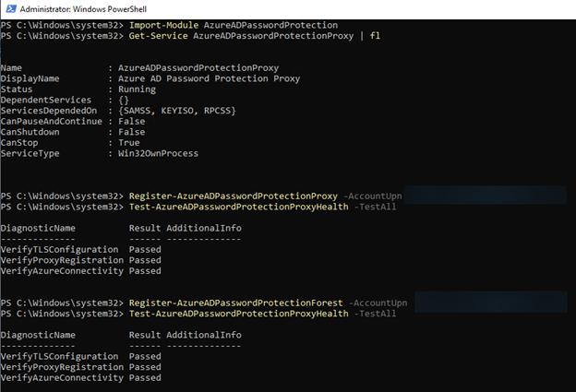Click the 'Win32OwnProcess' service type value
The width and height of the screenshot is (576, 392).
pyautogui.click(x=158, y=153)
